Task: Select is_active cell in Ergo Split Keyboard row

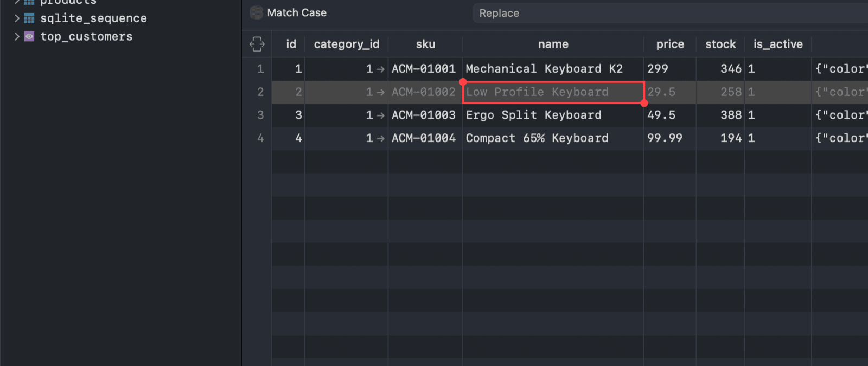Action: (778, 115)
